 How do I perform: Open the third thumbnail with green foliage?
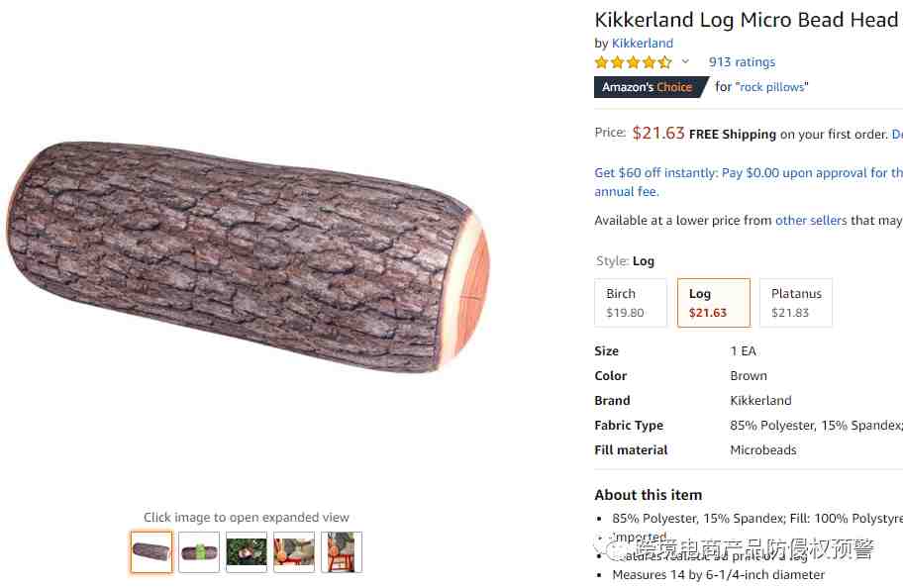point(247,552)
